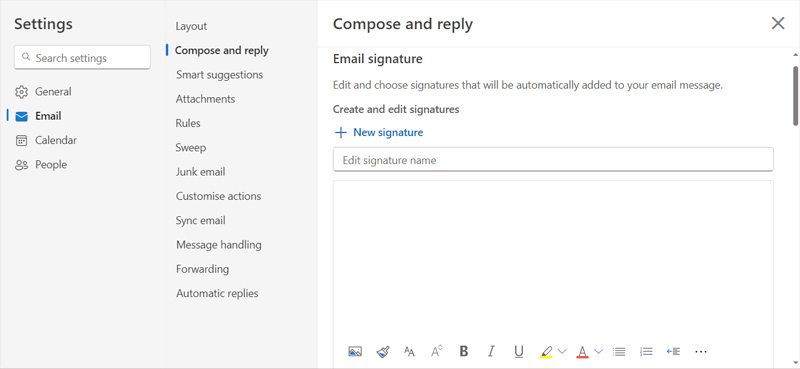Open Sync email settings
This screenshot has height=369, width=800.
click(x=201, y=220)
